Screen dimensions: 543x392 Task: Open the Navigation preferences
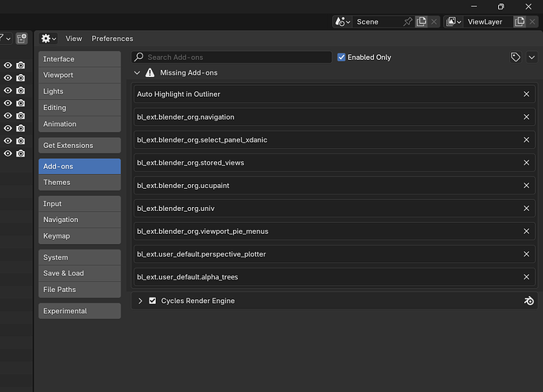pos(79,220)
